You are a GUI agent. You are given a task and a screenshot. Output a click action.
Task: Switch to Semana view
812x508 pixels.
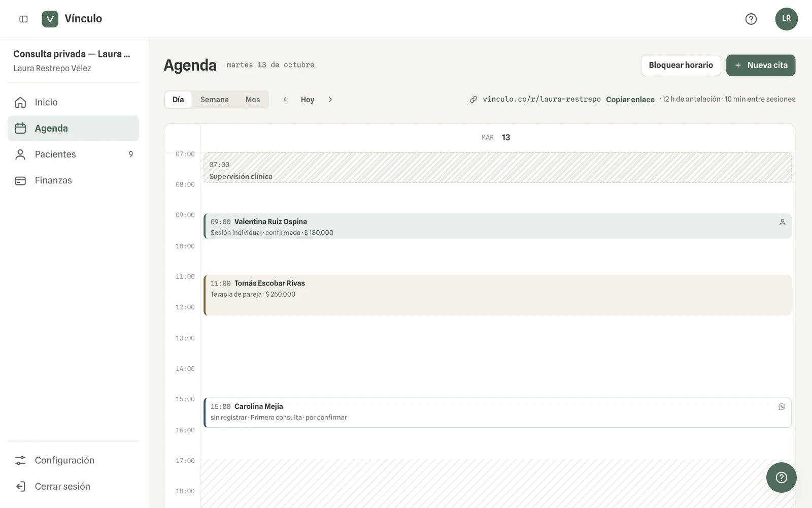[x=215, y=100]
